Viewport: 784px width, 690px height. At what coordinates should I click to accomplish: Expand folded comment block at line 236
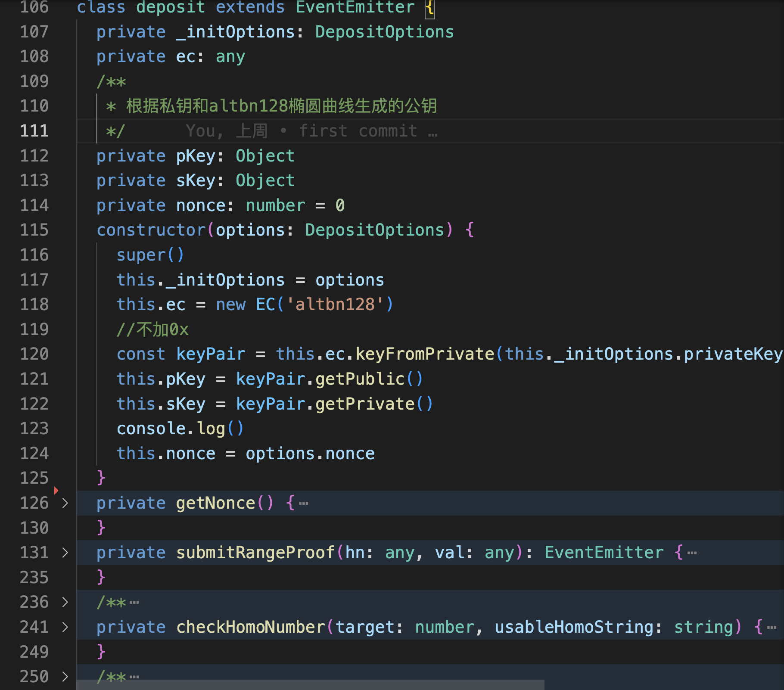pyautogui.click(x=65, y=602)
